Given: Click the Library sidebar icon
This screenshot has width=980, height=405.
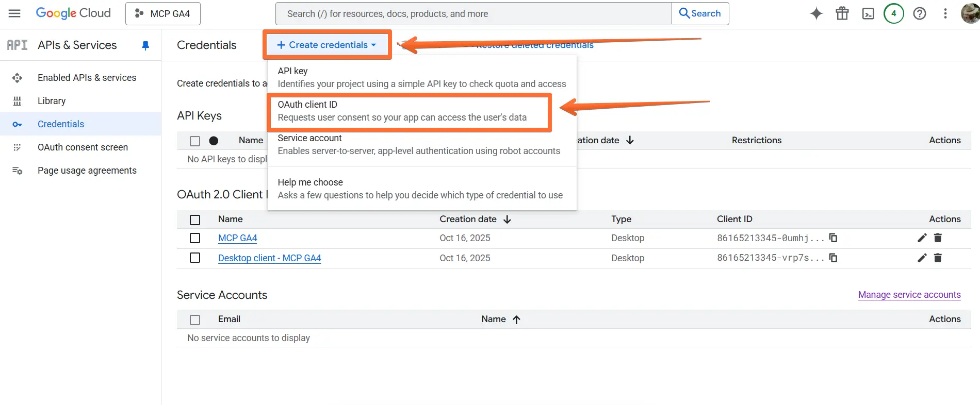Looking at the screenshot, I should 17,101.
